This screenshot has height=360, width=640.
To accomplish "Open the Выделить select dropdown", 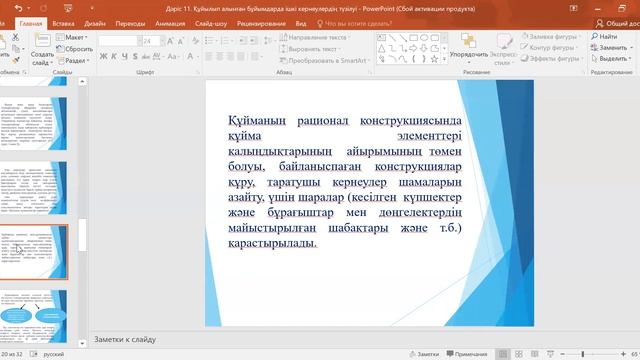I will pyautogui.click(x=611, y=59).
